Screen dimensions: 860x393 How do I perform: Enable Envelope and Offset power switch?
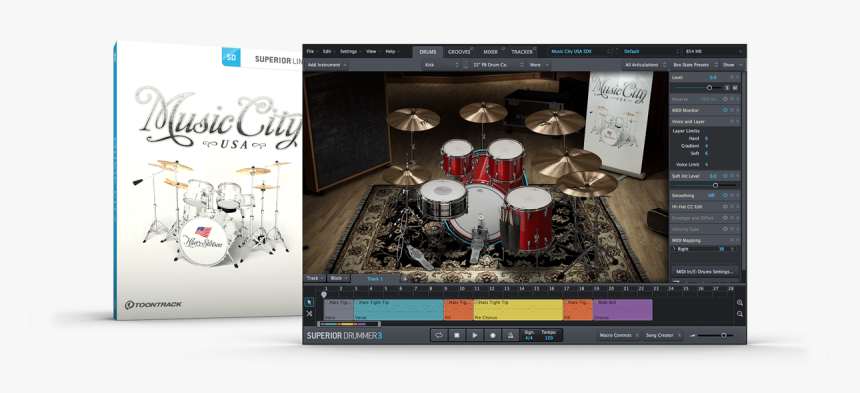pyautogui.click(x=725, y=218)
